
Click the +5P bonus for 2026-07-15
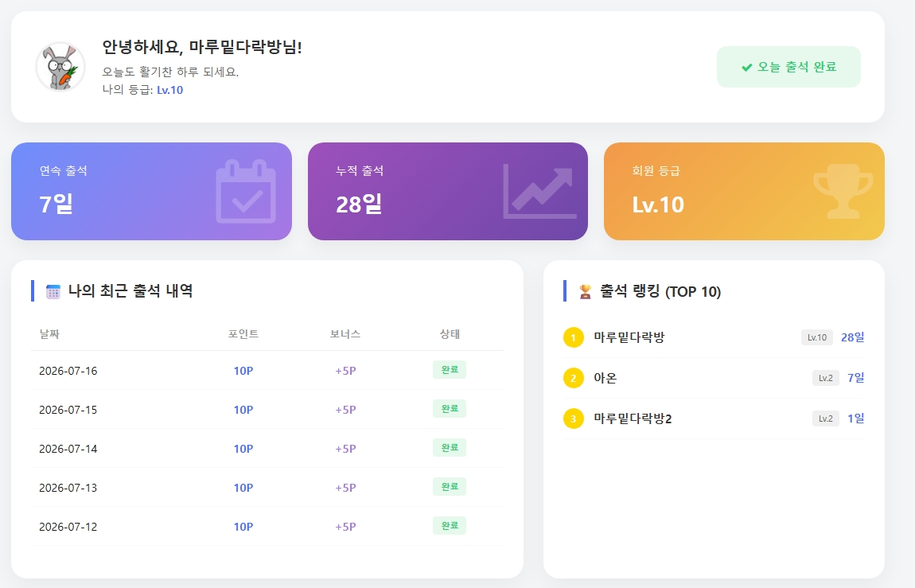tap(345, 410)
